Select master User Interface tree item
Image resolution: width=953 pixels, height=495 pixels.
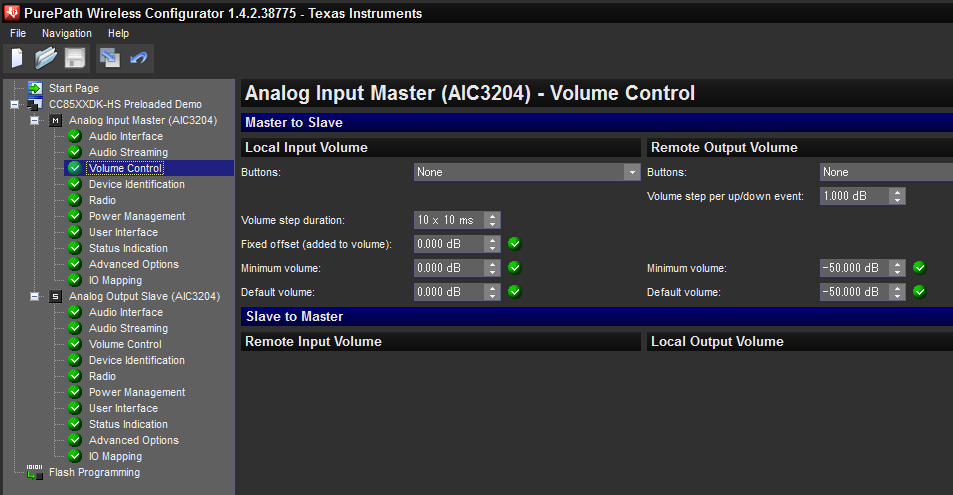(x=123, y=232)
